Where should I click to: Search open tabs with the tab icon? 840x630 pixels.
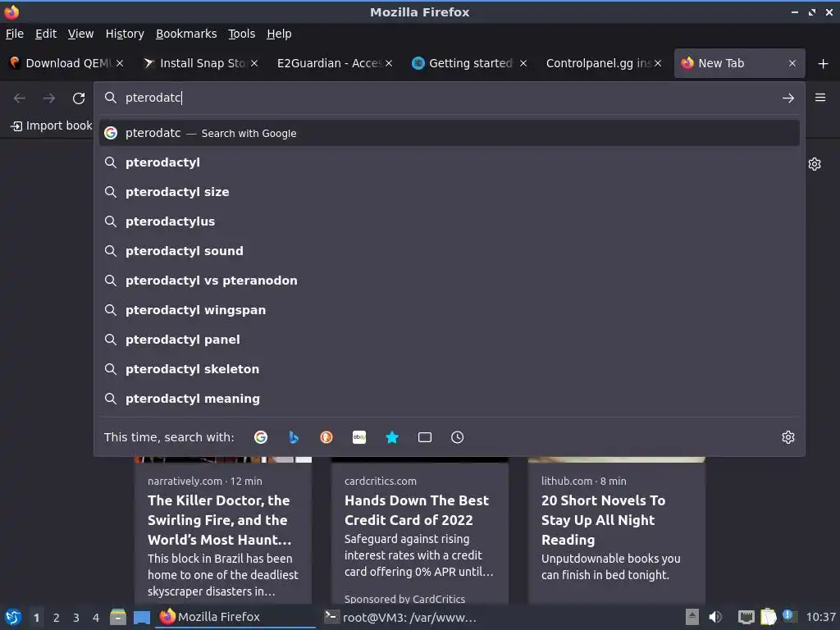[x=425, y=437]
